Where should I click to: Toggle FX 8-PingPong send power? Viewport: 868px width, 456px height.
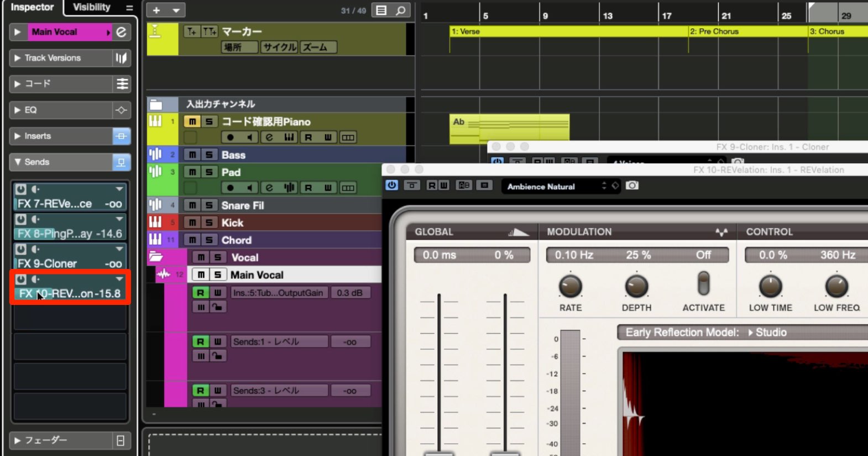[21, 219]
